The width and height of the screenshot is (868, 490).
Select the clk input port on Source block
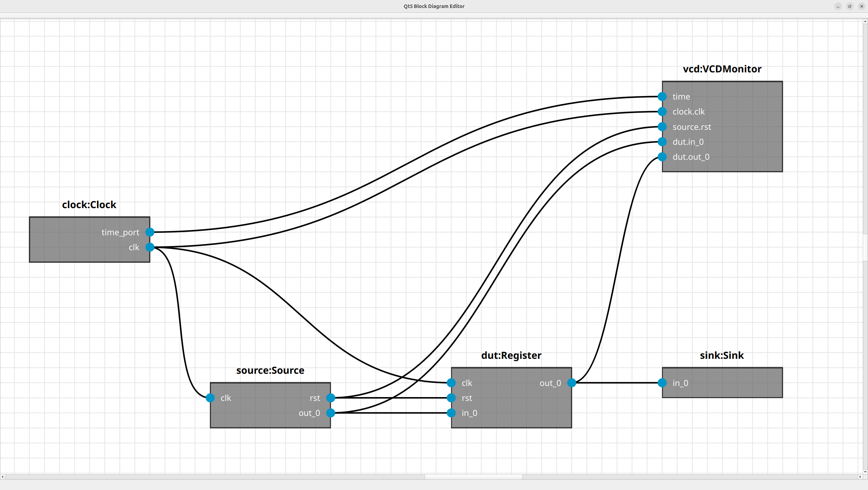[210, 398]
